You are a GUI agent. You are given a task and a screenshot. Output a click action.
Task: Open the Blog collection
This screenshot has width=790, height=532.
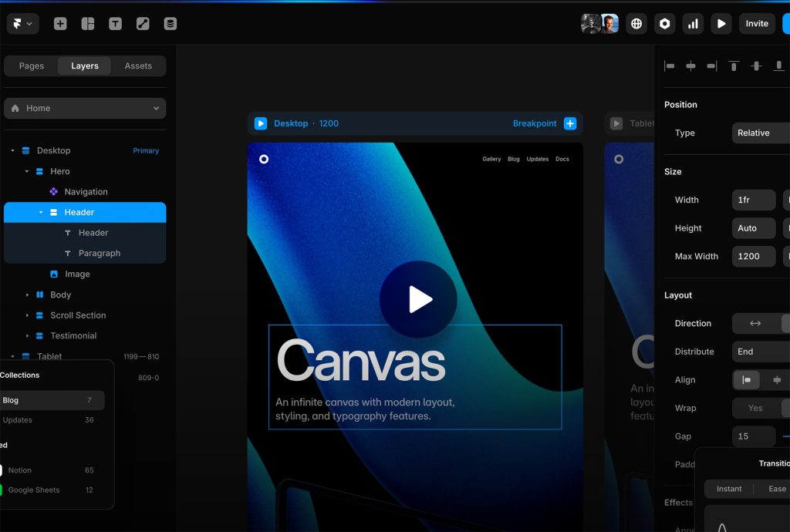[50, 401]
